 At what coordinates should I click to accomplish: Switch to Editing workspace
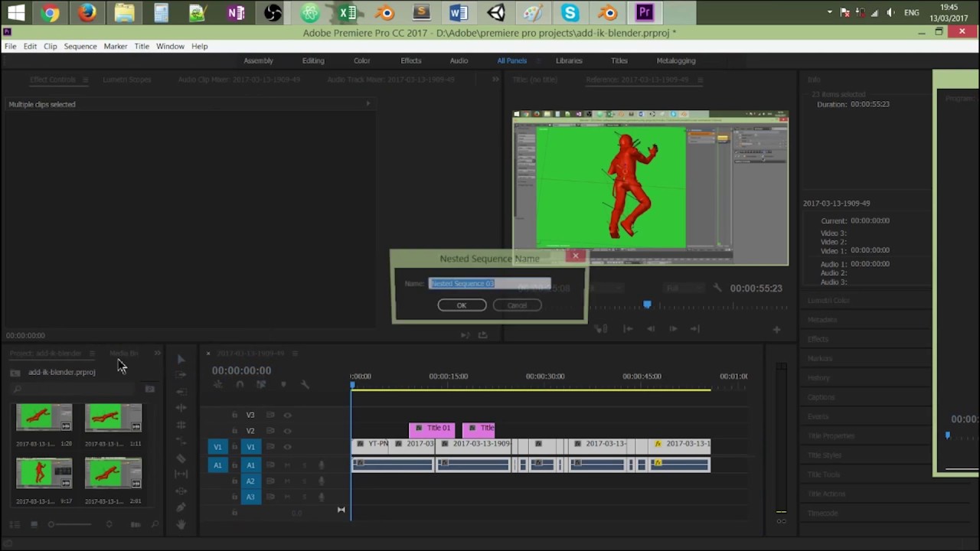313,60
